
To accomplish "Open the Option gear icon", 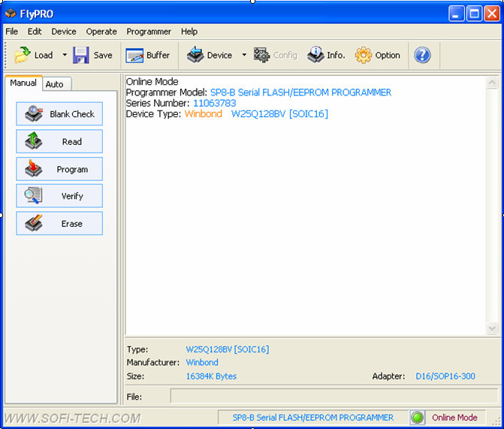I will (x=364, y=55).
